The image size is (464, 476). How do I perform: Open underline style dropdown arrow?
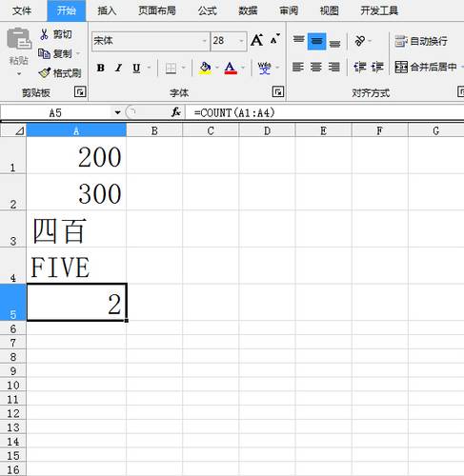pyautogui.click(x=149, y=68)
